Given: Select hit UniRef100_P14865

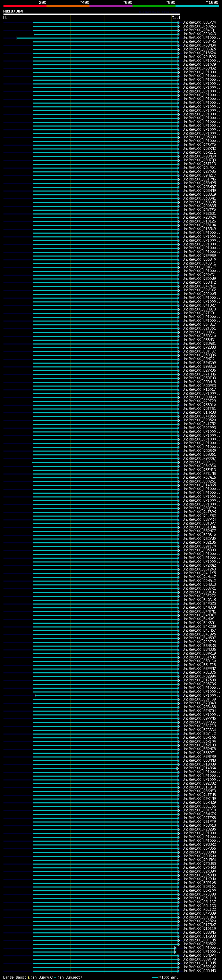Looking at the screenshot, I should (x=199, y=485).
